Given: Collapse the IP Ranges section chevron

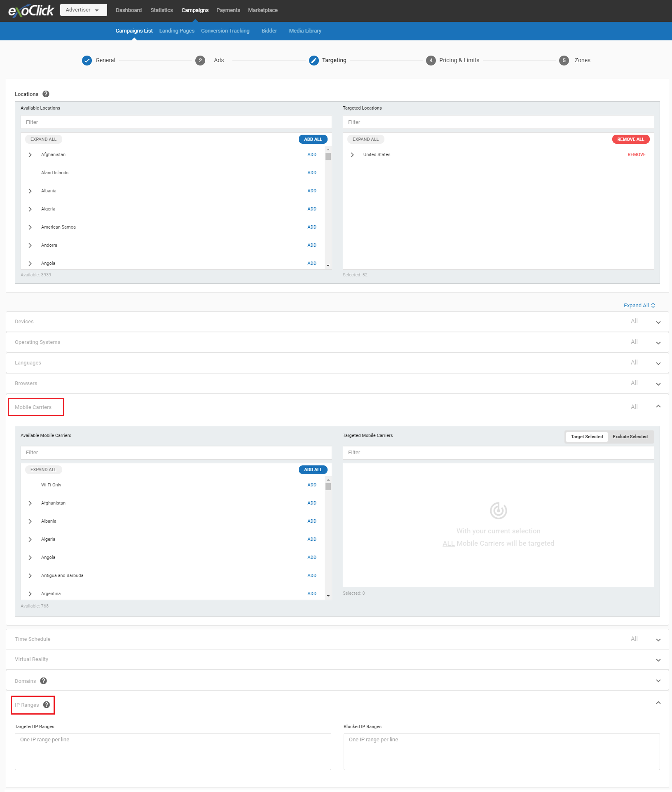Looking at the screenshot, I should (658, 703).
